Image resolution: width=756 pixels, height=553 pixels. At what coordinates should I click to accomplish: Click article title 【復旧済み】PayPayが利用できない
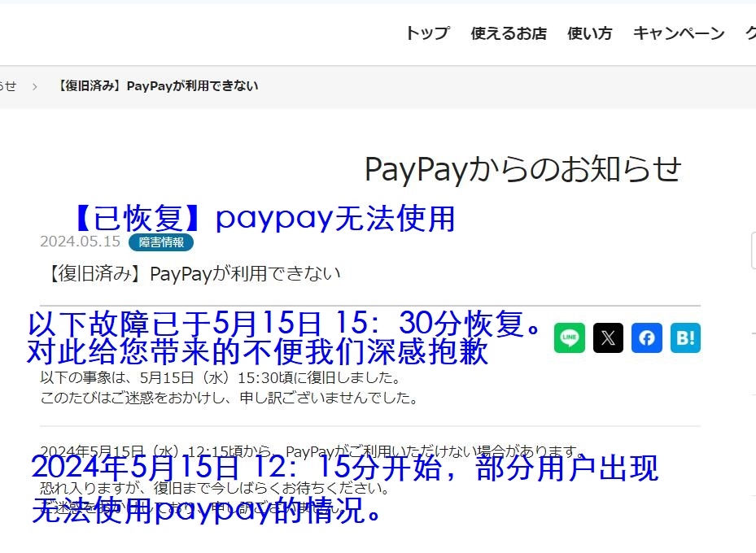(193, 273)
